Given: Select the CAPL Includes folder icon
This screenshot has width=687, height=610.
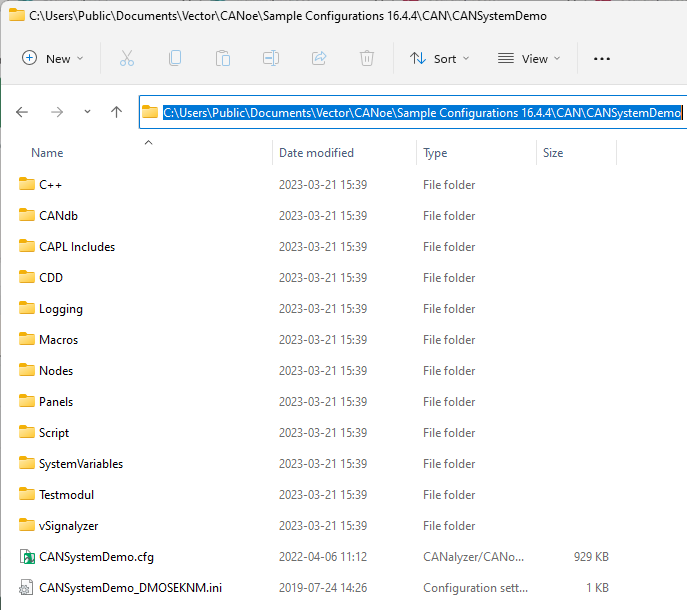Looking at the screenshot, I should (x=27, y=246).
